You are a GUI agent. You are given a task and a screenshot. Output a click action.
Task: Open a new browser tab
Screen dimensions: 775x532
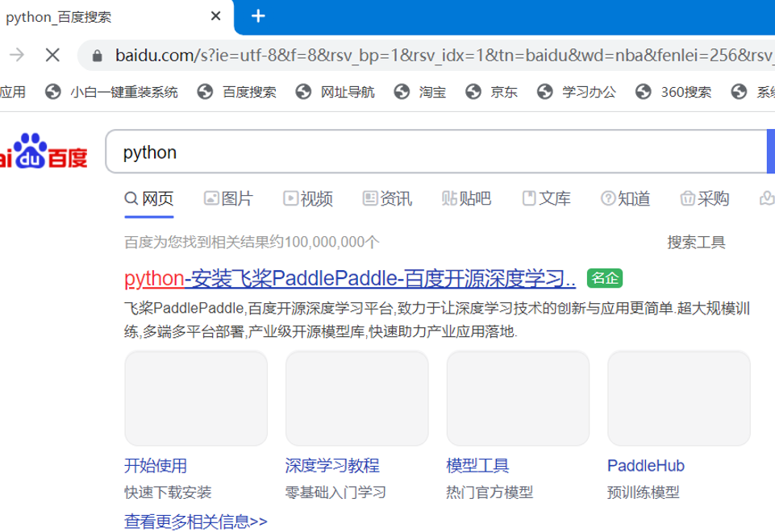(x=258, y=16)
